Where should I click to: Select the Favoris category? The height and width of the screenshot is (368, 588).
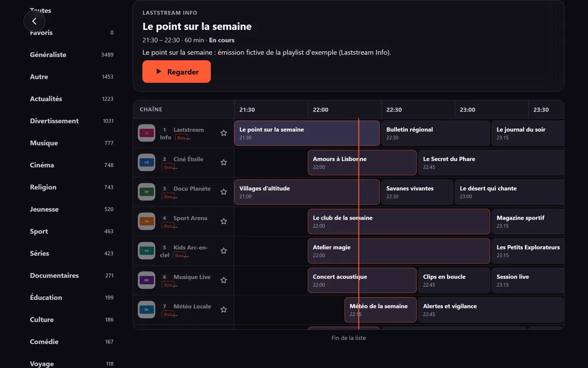72,33
